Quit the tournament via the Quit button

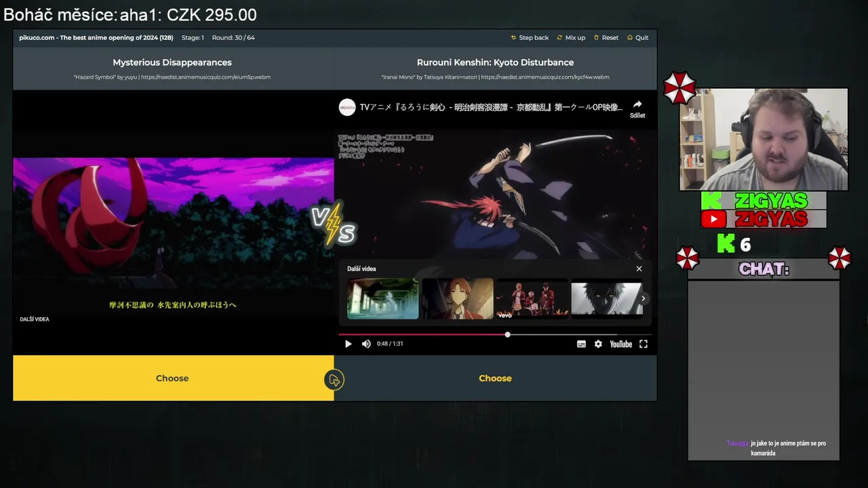coord(637,37)
